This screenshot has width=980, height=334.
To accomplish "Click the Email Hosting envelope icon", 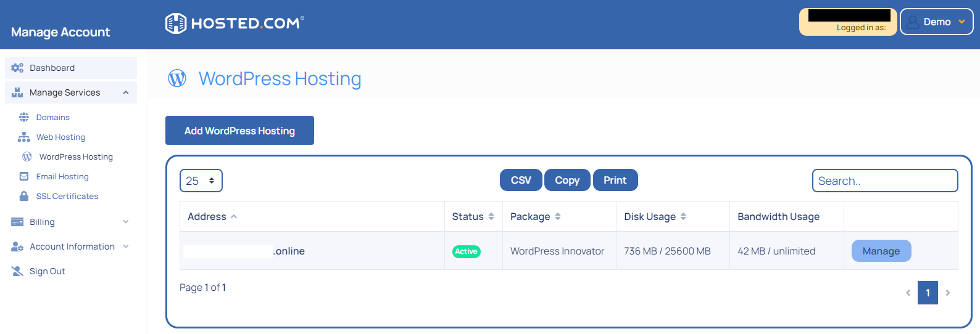I will click(x=24, y=176).
